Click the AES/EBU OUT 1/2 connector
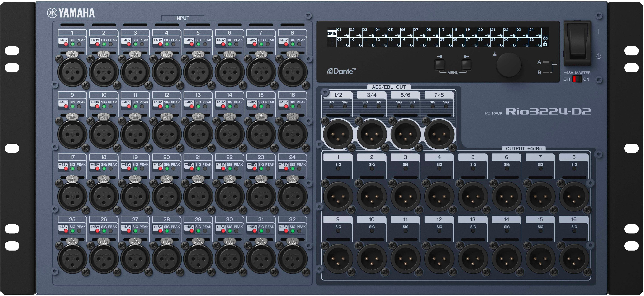The image size is (644, 296). 338,134
